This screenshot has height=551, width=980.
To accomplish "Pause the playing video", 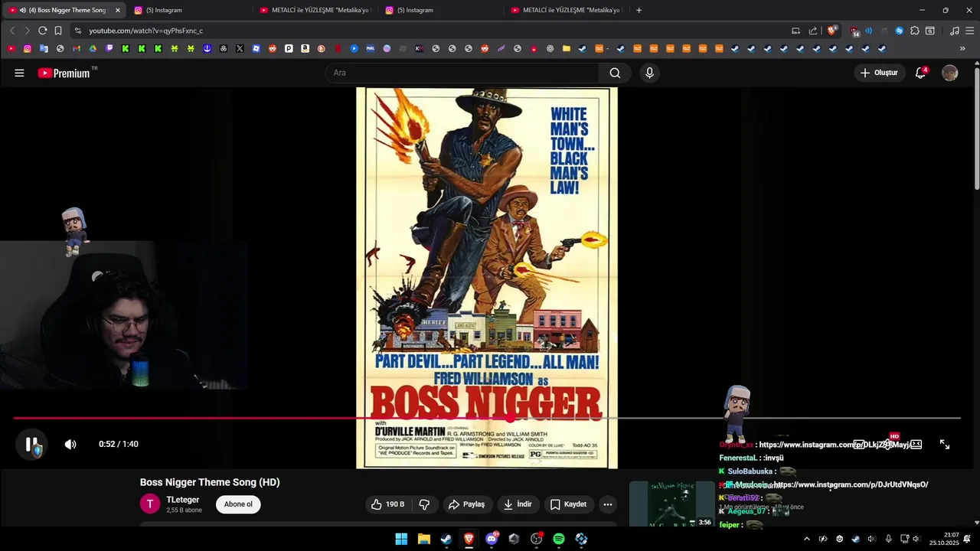I will pos(31,444).
